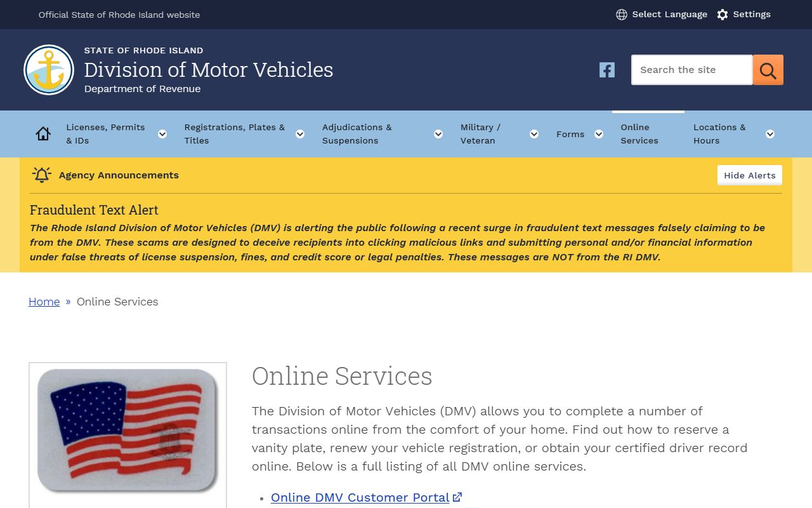Screen dimensions: 812x508
Task: Open Adjudications & Suspensions menu item
Action: click(x=357, y=134)
